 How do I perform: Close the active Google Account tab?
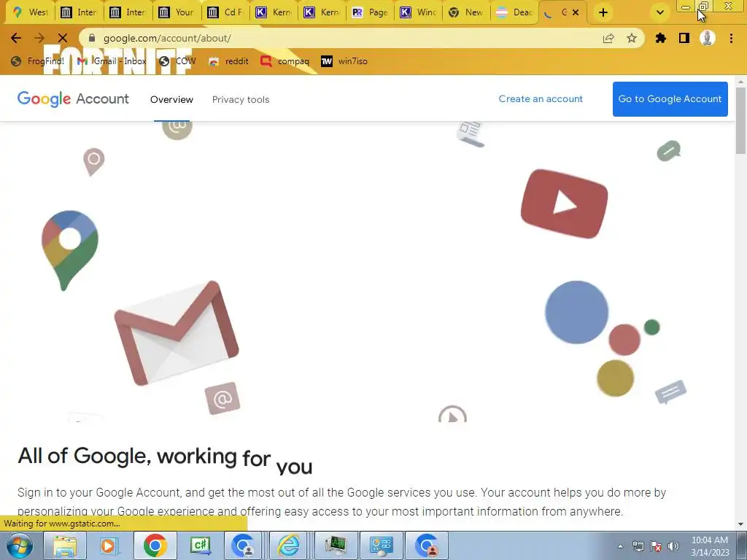tap(576, 12)
